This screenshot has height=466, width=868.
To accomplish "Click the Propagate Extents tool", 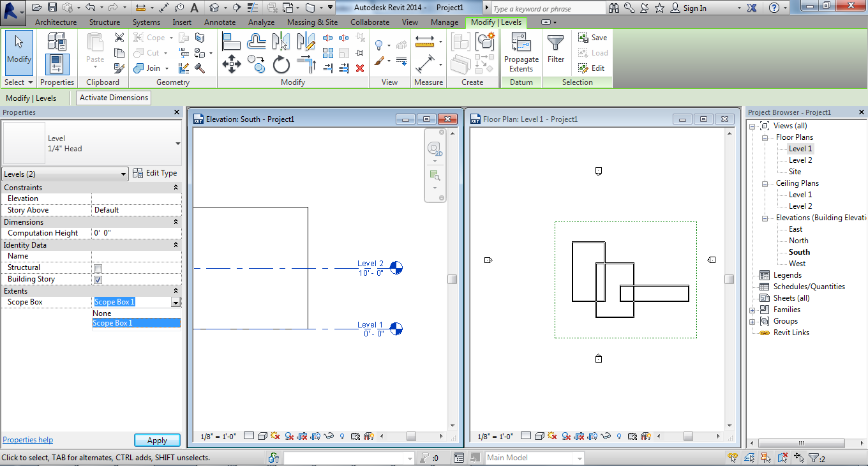I will 521,52.
